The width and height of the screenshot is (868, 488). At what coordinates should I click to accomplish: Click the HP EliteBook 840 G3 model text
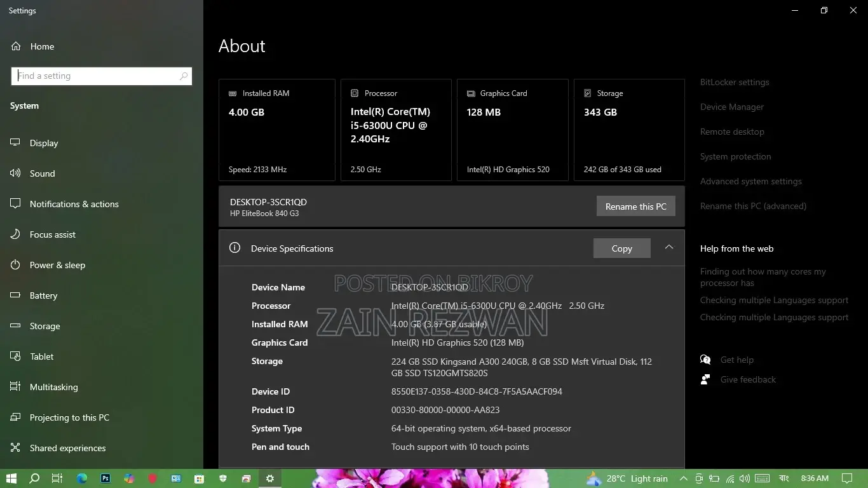click(264, 213)
